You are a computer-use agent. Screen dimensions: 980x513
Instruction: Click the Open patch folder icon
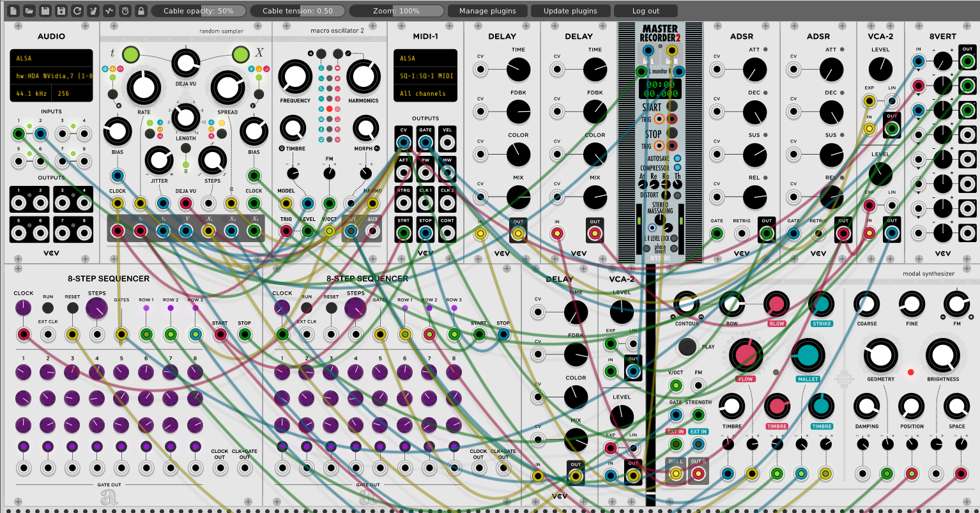tap(29, 11)
